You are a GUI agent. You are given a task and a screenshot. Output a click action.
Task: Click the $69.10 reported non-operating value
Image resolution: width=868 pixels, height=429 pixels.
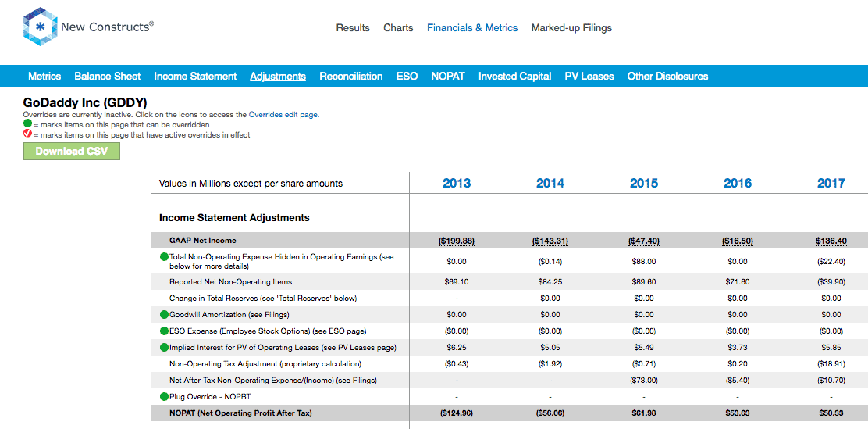[457, 281]
